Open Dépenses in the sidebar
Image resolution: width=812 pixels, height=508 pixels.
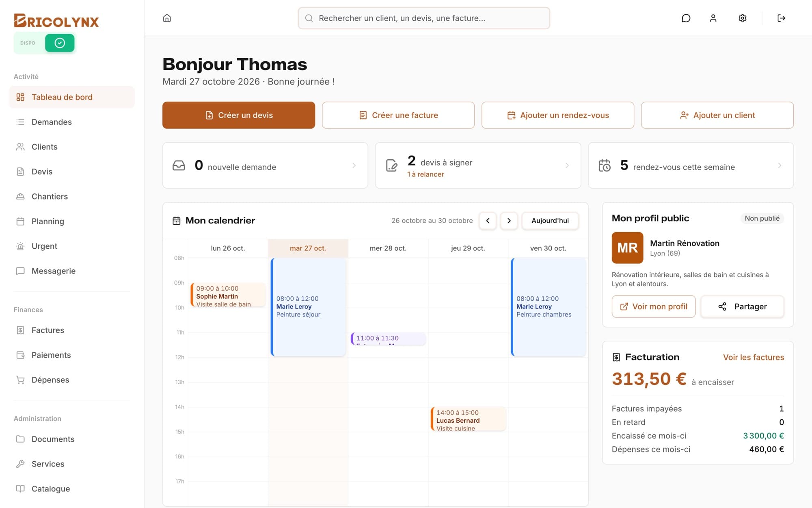pyautogui.click(x=72, y=380)
